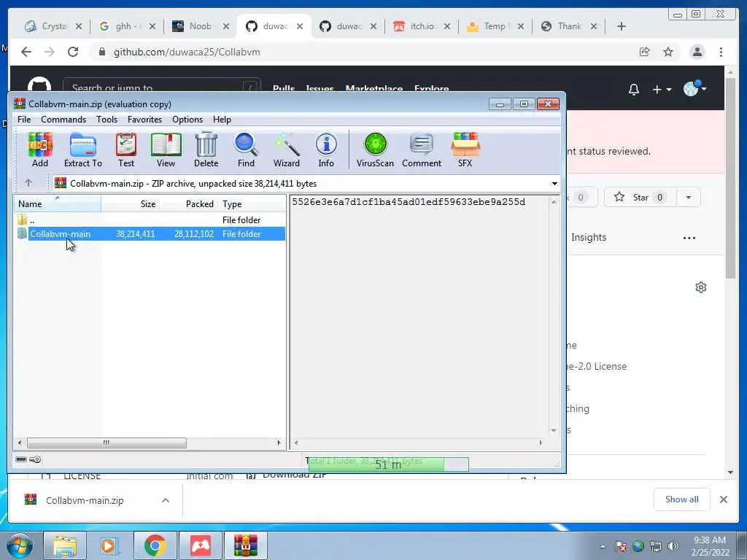
Task: Open Collabvm-main.zip from the download bar
Action: click(x=85, y=500)
